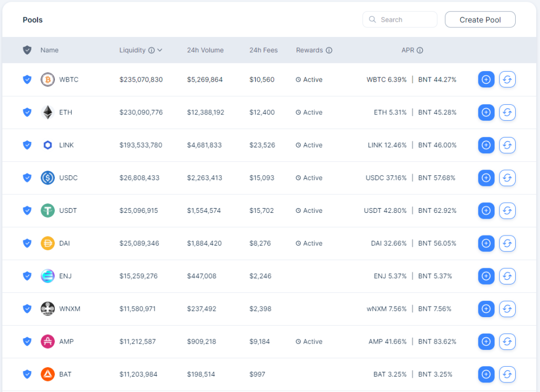Click the Create Pool button
Screen dimensions: 540x392
click(x=480, y=19)
